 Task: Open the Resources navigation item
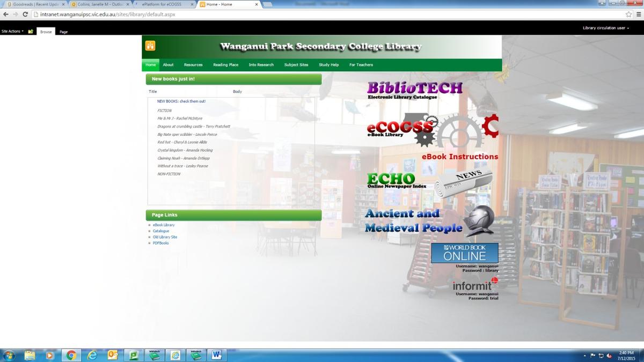coord(193,65)
